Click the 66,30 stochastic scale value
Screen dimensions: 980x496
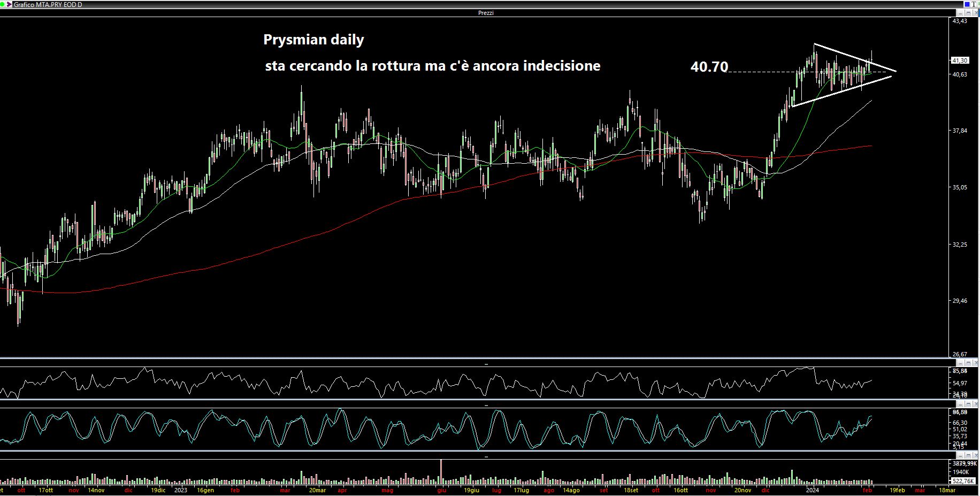point(960,423)
